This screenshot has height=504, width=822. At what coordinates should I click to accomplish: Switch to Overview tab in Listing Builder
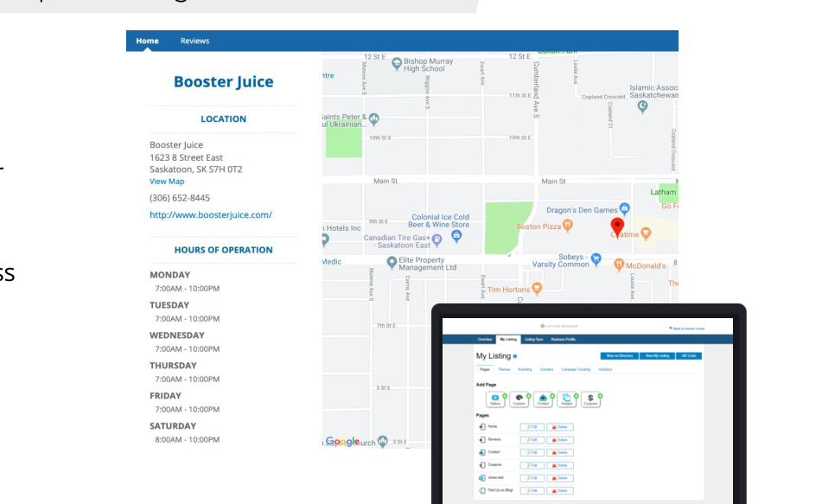coord(485,340)
